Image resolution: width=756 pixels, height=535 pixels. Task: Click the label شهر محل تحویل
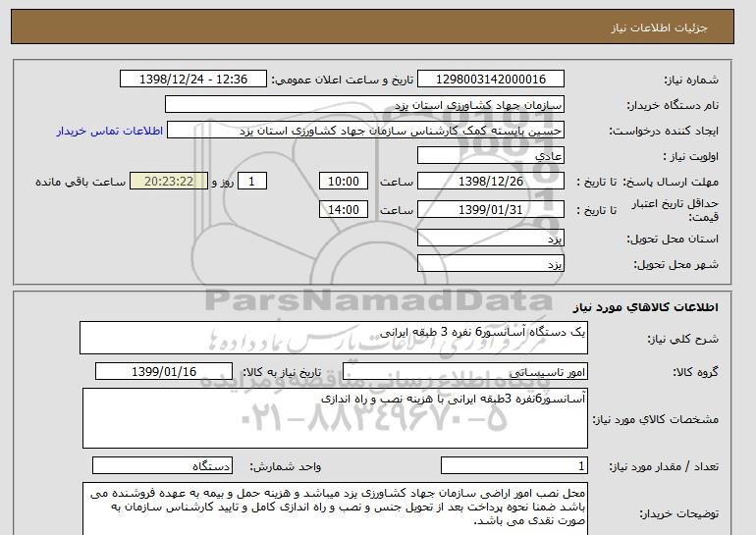click(x=675, y=265)
